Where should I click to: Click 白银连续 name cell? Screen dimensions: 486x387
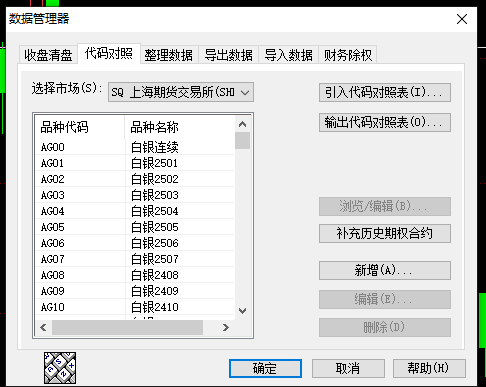(x=180, y=147)
